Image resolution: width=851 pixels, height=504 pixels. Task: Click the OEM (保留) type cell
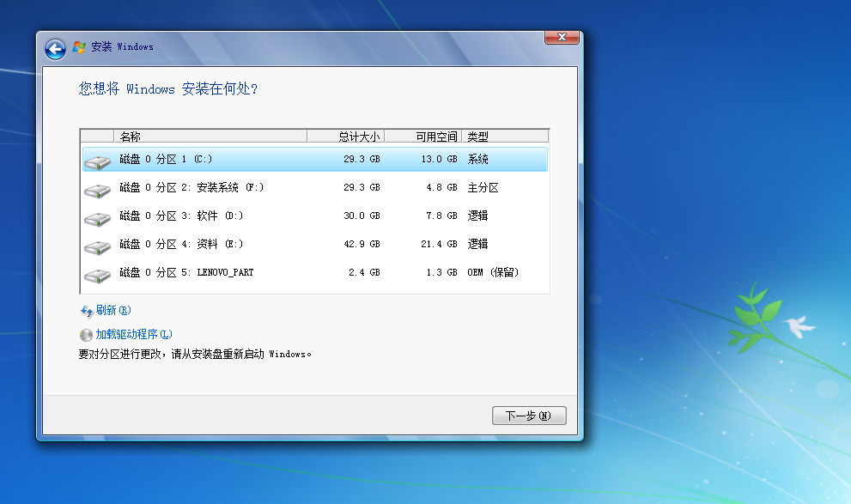coord(493,272)
